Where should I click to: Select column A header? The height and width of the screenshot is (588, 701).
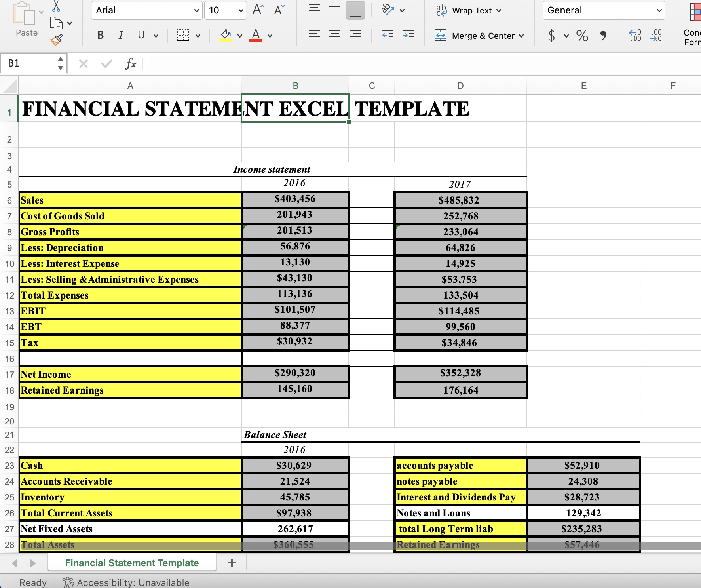[130, 86]
